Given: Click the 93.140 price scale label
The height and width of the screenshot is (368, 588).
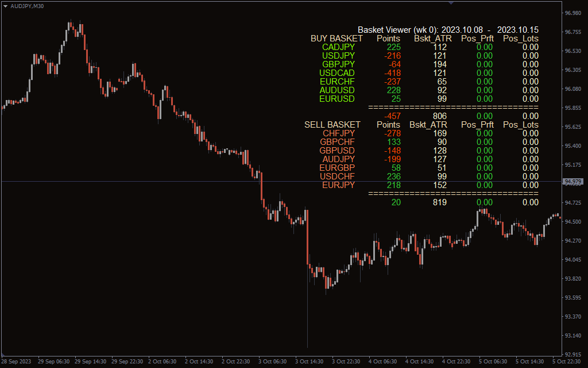Looking at the screenshot, I should click(x=572, y=335).
